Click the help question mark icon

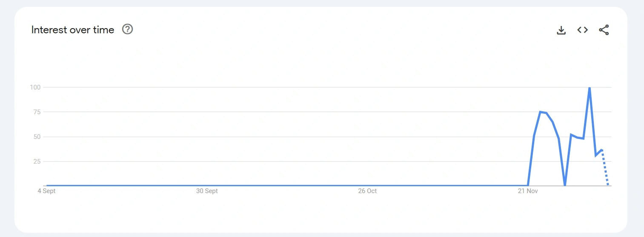[x=127, y=29]
